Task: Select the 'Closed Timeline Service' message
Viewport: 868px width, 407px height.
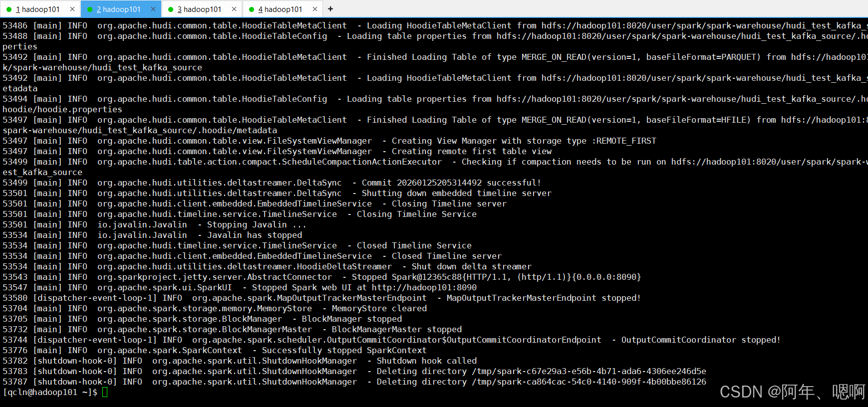Action: point(414,245)
